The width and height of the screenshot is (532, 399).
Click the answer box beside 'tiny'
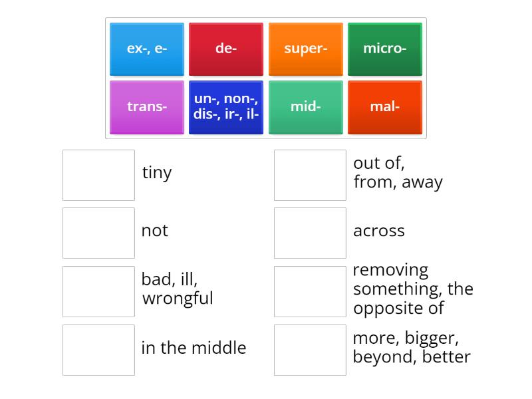point(98,174)
